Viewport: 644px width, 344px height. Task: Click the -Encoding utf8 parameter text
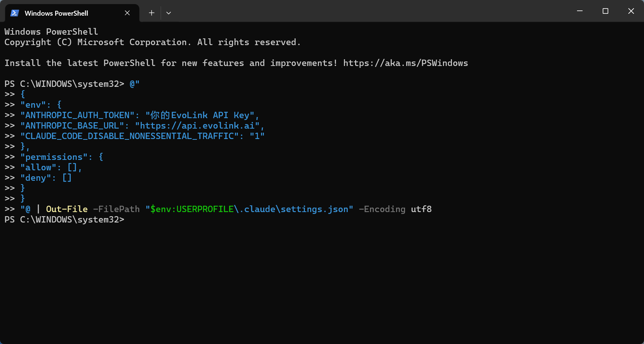pyautogui.click(x=395, y=209)
